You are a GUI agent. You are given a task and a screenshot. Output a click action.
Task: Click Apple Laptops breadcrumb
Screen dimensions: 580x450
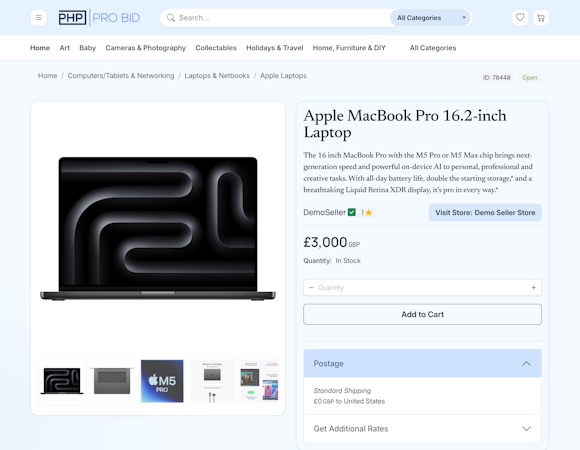[283, 75]
